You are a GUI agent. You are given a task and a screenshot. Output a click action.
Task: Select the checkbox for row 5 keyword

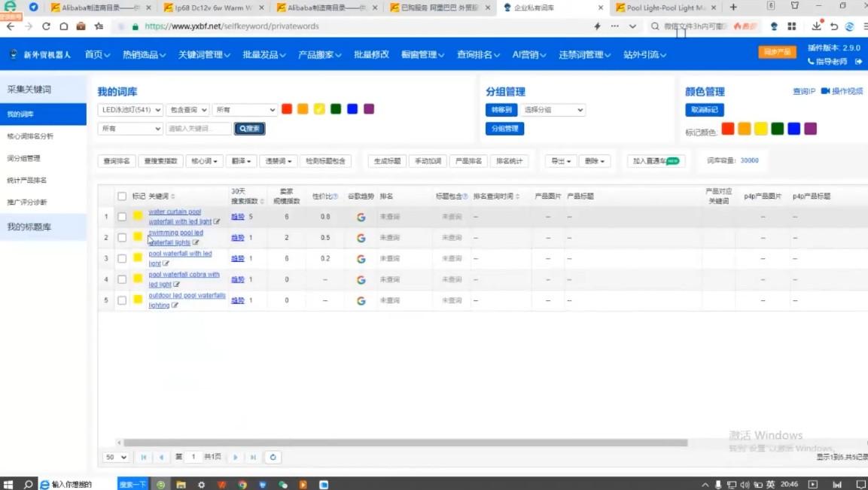tap(122, 300)
